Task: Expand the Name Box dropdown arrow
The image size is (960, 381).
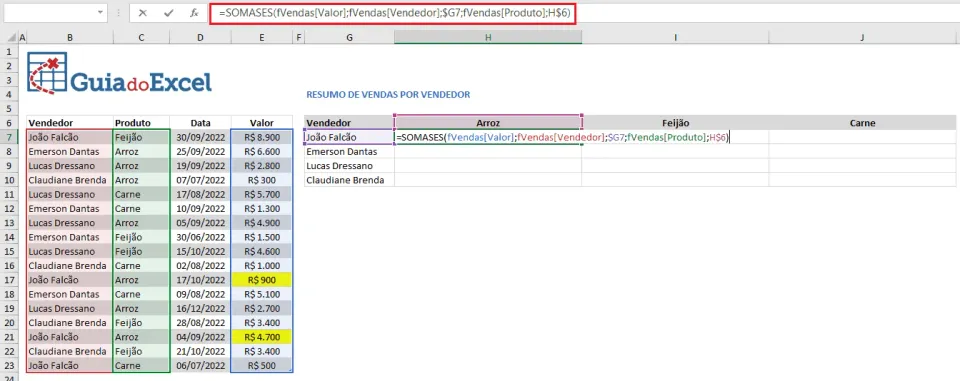Action: (100, 13)
